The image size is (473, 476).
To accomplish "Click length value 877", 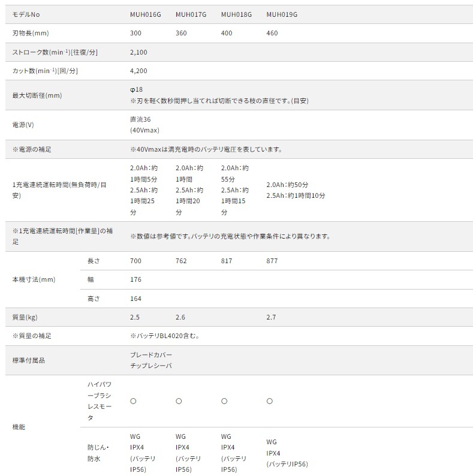I will (x=272, y=261).
